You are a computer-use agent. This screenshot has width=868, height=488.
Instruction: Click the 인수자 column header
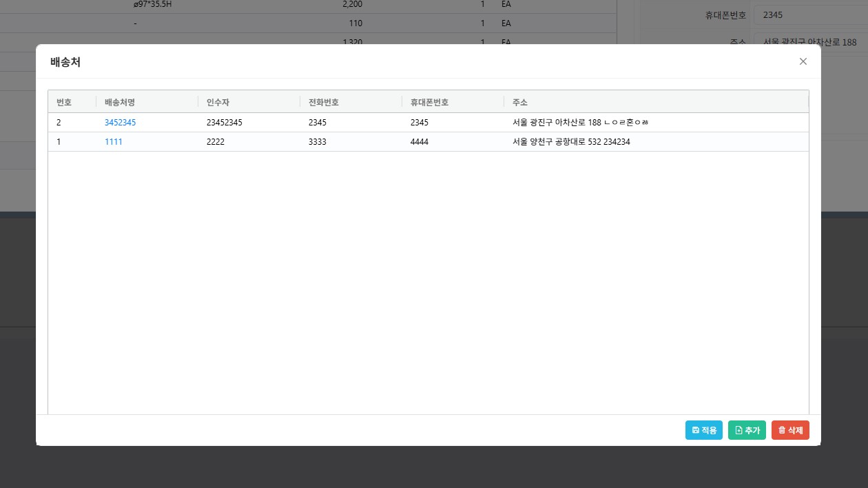point(218,102)
